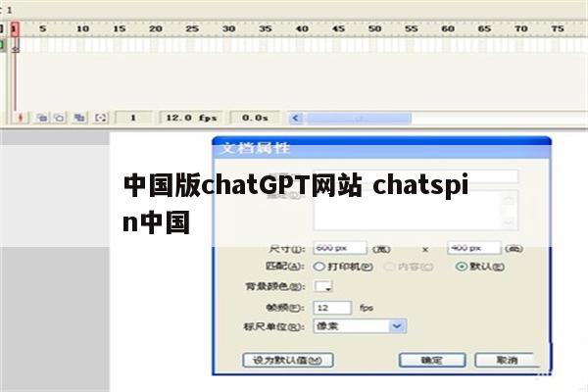Viewport: 588px width, 392px height.
Task: Click the timeline scroll left arrow
Action: pyautogui.click(x=296, y=119)
